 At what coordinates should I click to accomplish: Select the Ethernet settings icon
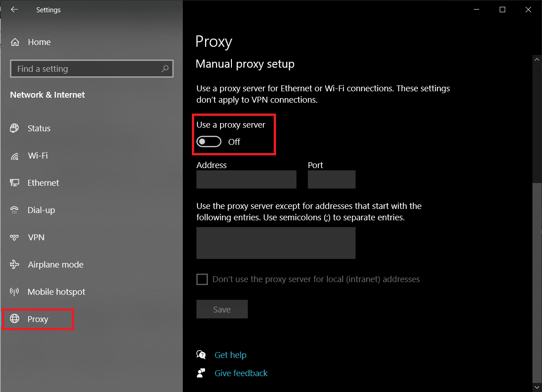coord(15,183)
